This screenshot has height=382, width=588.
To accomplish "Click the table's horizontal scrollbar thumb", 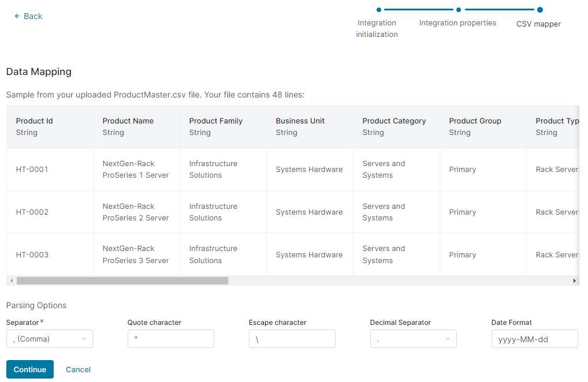I will coord(122,281).
